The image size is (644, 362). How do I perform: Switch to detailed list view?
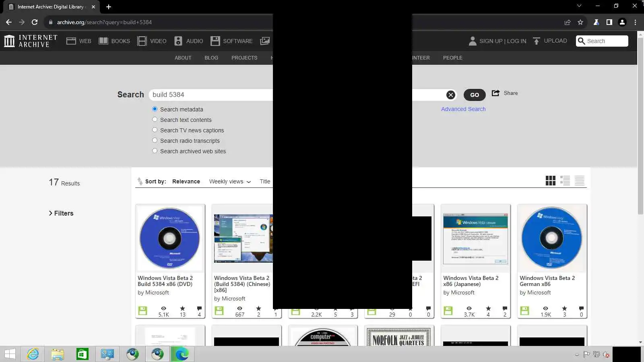[x=565, y=181]
